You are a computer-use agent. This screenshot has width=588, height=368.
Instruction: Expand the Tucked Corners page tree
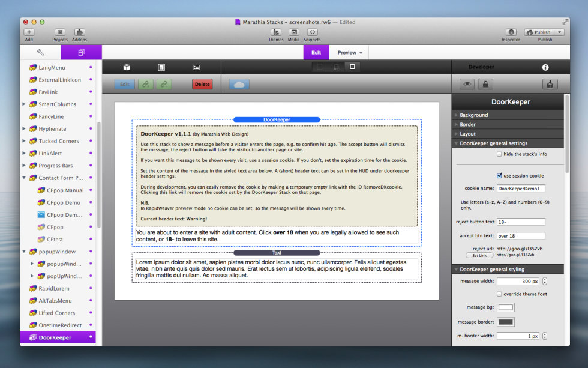[x=24, y=141]
